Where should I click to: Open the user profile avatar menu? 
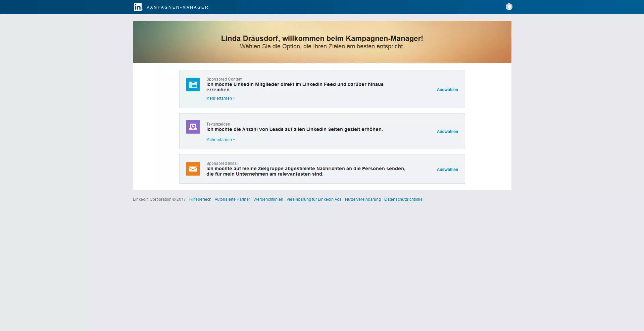(x=509, y=7)
